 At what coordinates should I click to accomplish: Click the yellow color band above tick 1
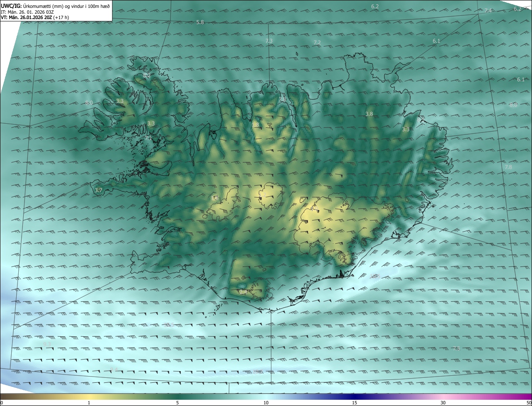(x=89, y=396)
